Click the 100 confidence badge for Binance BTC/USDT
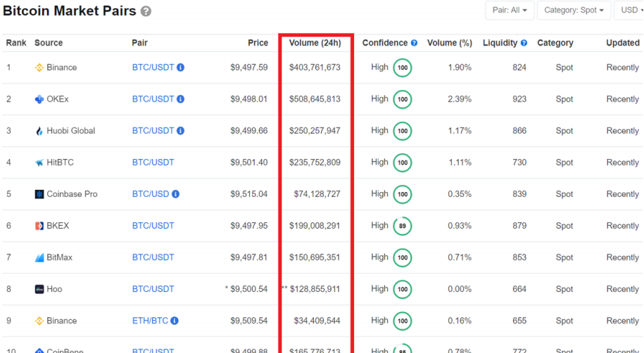Image resolution: width=644 pixels, height=353 pixels. pyautogui.click(x=403, y=68)
